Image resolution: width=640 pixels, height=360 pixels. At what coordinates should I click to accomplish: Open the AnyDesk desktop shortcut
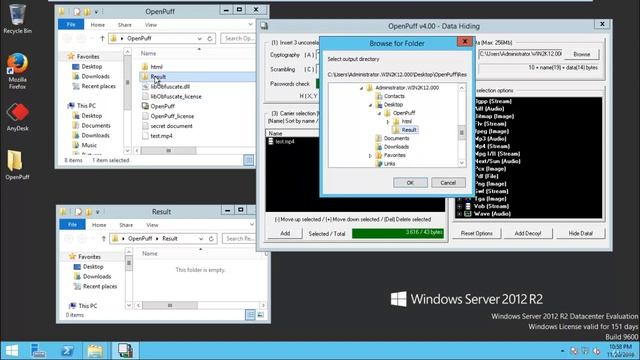tap(18, 117)
